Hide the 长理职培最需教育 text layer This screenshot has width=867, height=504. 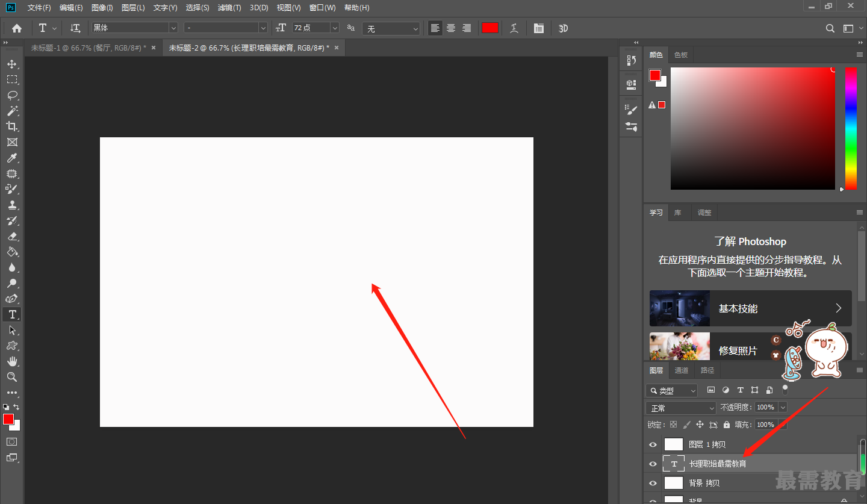pos(653,464)
